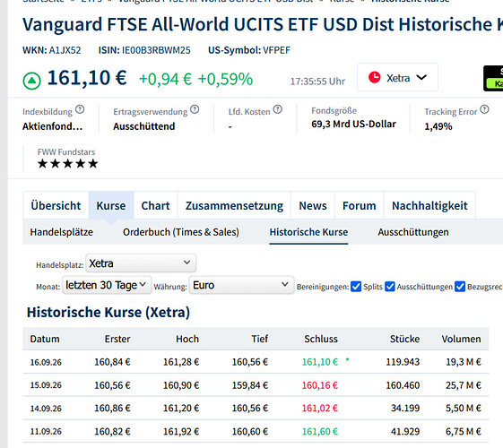
Task: Click the Volumen column header
Action: 461,339
